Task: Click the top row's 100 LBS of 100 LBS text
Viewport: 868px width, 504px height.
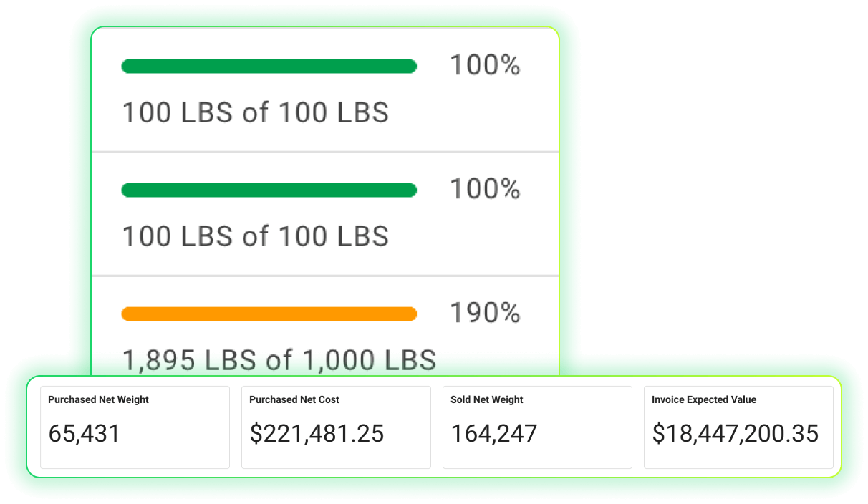Action: (x=255, y=113)
